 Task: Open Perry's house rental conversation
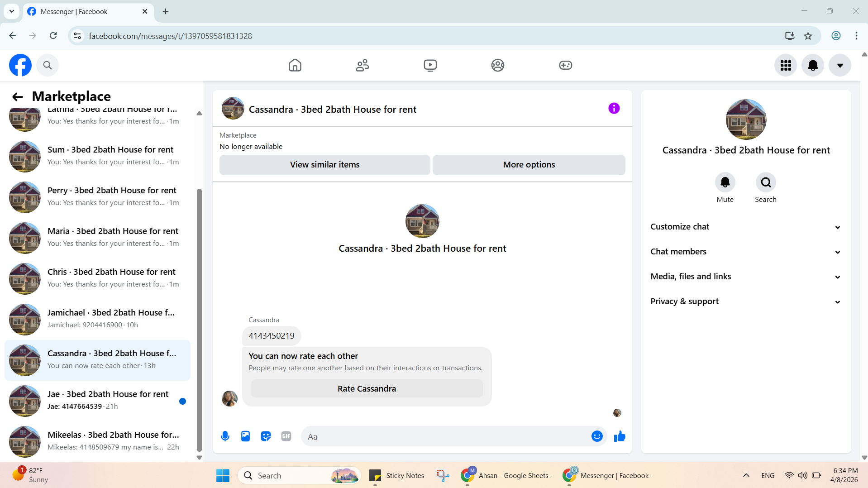pyautogui.click(x=97, y=197)
